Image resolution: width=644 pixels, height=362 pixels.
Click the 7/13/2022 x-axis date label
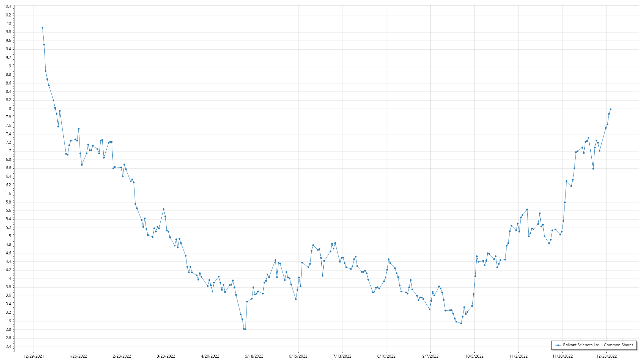point(342,356)
